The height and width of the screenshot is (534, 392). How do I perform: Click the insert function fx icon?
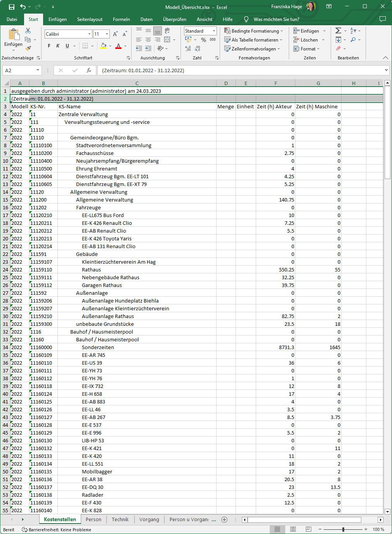coord(89,70)
